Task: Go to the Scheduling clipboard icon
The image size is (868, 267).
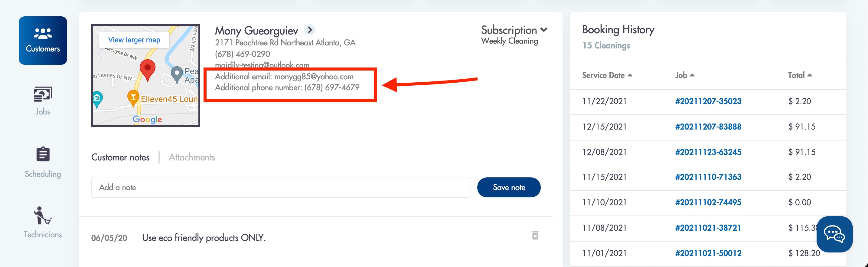Action: 43,154
